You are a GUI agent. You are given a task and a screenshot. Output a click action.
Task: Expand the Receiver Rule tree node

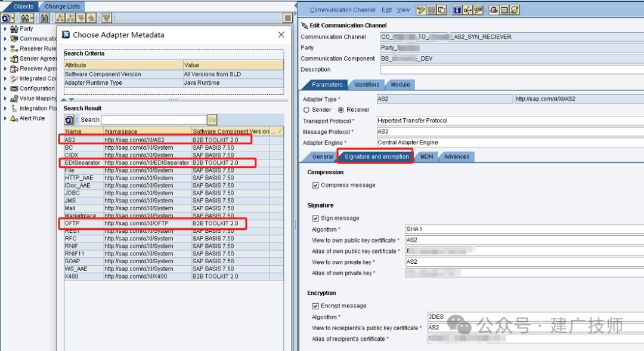5,48
